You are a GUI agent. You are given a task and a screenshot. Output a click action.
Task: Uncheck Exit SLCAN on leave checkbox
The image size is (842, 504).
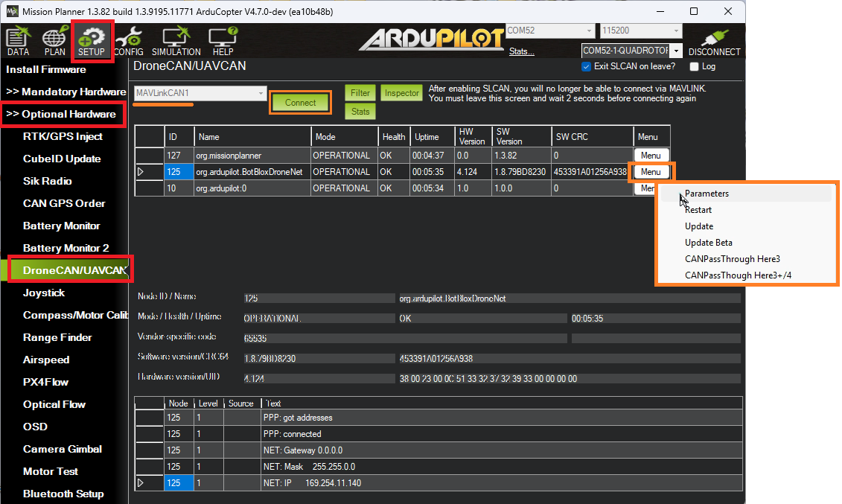pos(586,66)
